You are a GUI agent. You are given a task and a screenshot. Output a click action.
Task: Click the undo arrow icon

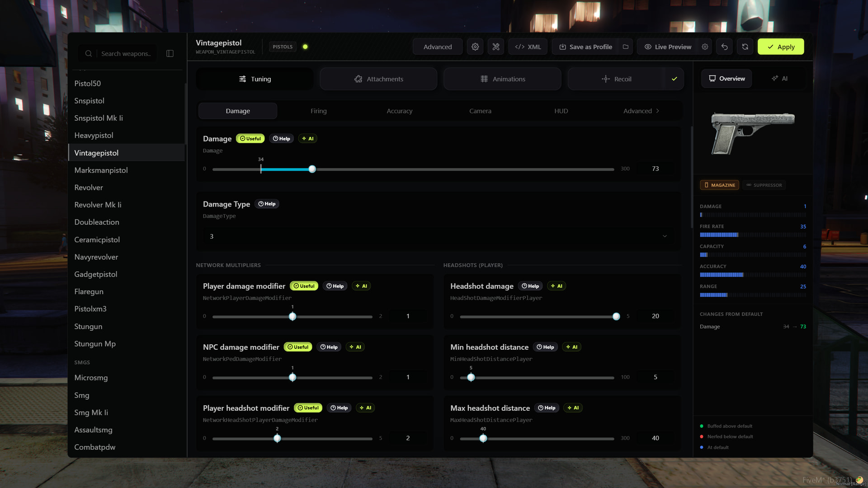(724, 47)
